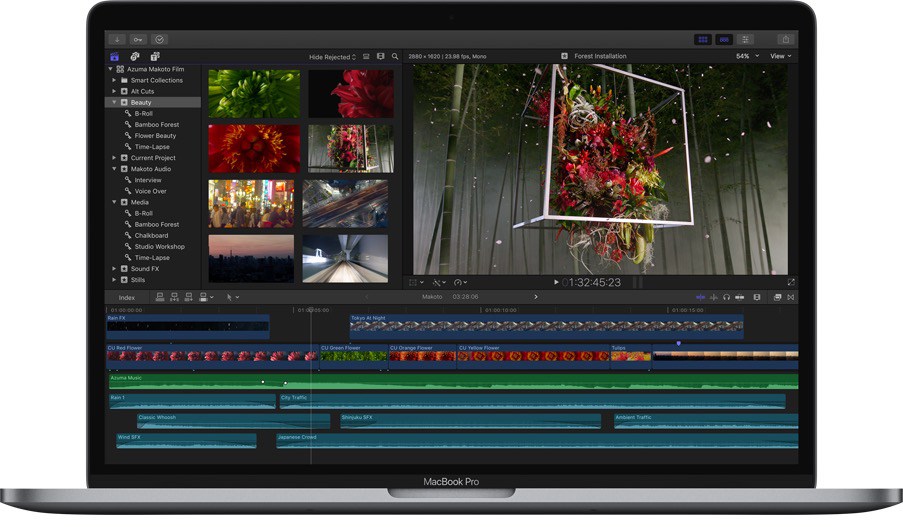Open the Transitions browser icon
The width and height of the screenshot is (903, 527).
tap(791, 297)
